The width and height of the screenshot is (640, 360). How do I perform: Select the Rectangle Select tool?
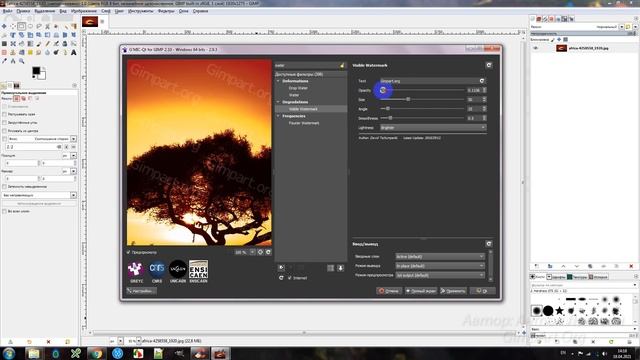click(x=22, y=26)
